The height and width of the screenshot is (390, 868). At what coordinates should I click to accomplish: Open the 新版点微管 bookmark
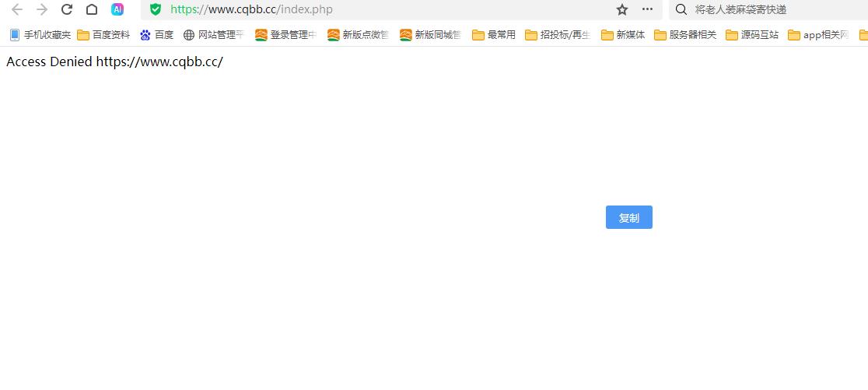(x=358, y=35)
